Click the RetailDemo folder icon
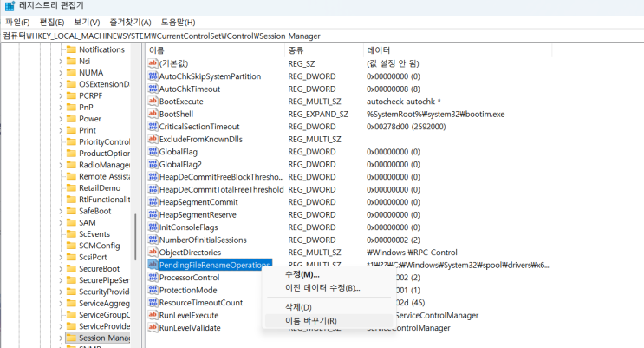The width and height of the screenshot is (644, 348). click(x=71, y=188)
